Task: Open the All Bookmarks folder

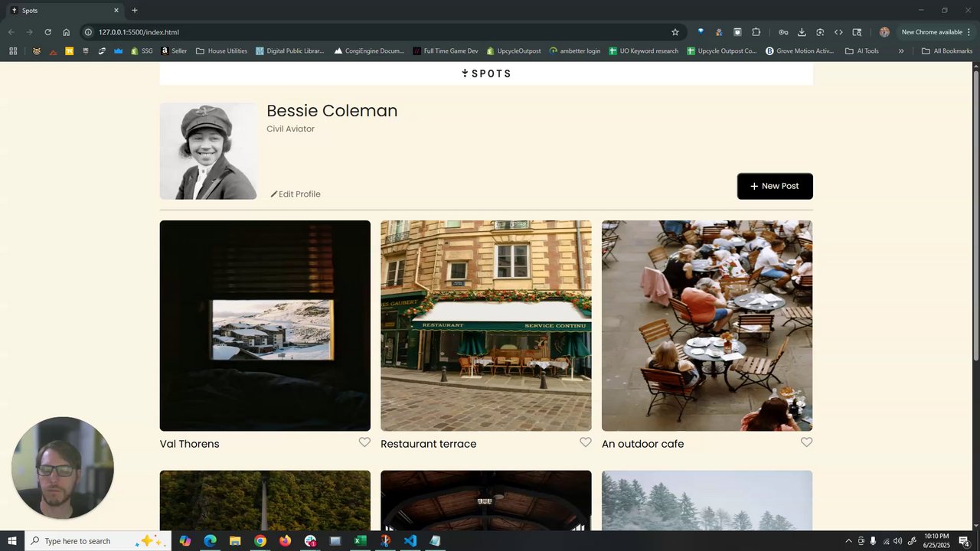Action: click(x=947, y=51)
